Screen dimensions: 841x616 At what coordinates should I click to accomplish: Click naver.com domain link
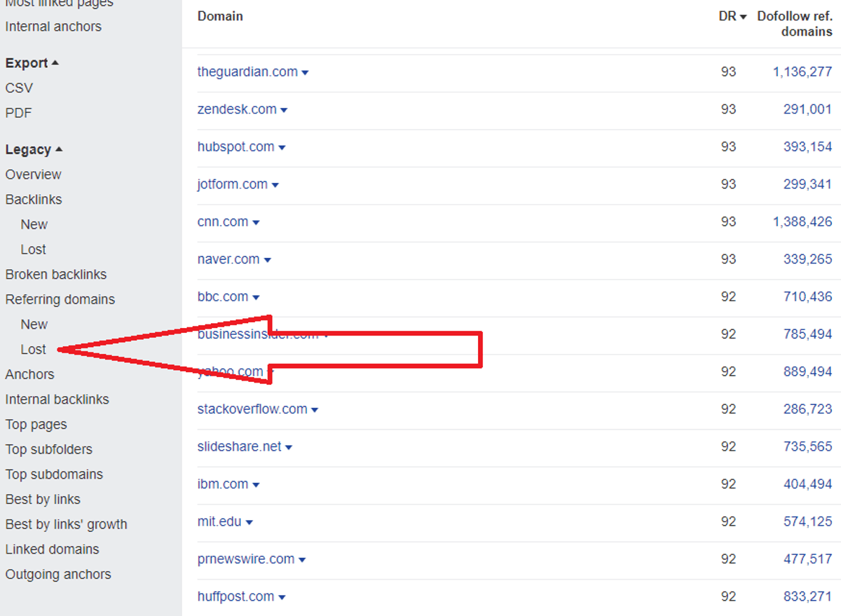(x=228, y=259)
